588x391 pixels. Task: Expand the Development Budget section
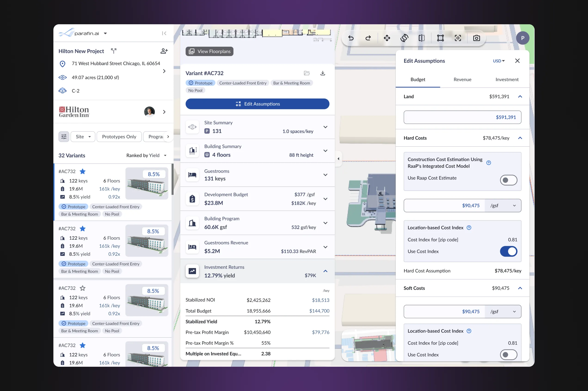coord(325,199)
